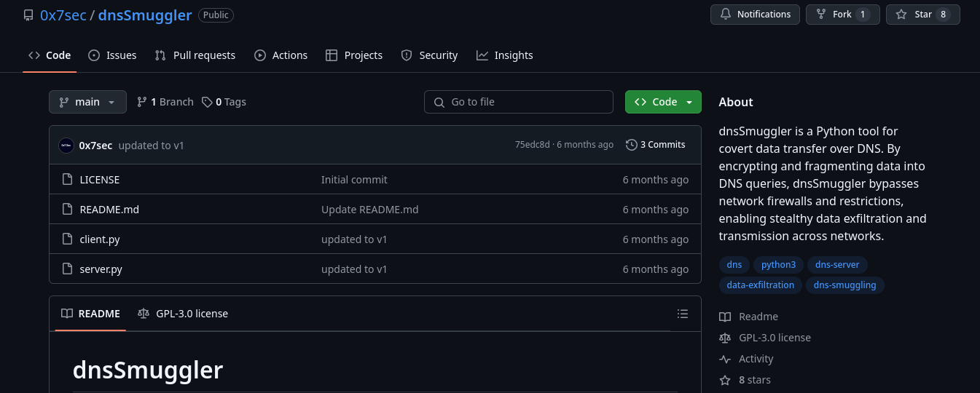Click the dns-smuggling topic tag
Viewport: 980px width, 393px height.
[x=845, y=285]
